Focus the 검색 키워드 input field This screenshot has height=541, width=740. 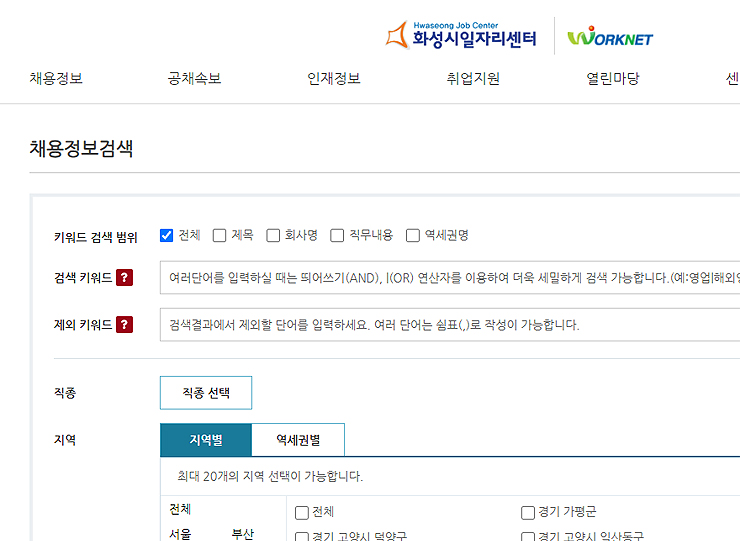(x=450, y=278)
